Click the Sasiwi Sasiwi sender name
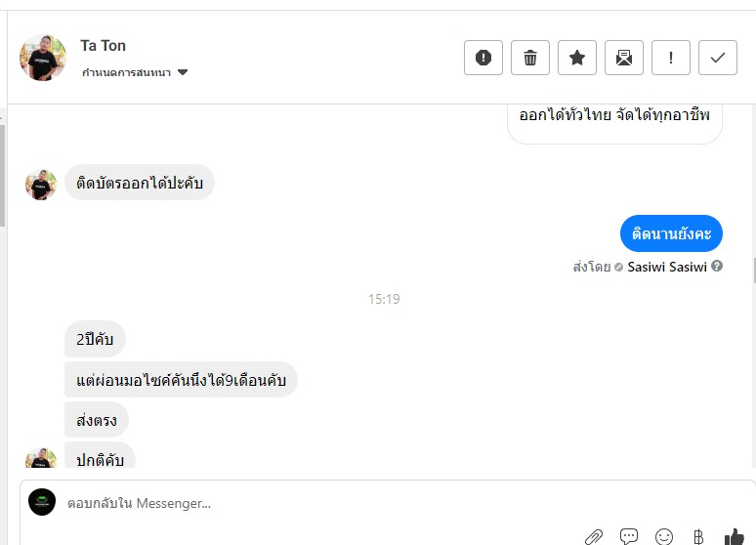The height and width of the screenshot is (545, 756). (667, 267)
